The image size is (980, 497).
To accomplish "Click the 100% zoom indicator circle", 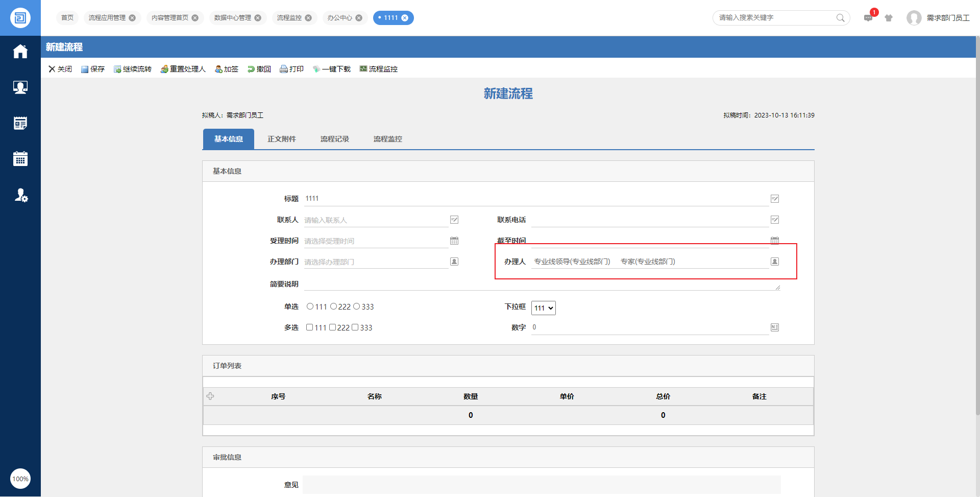I will click(20, 479).
